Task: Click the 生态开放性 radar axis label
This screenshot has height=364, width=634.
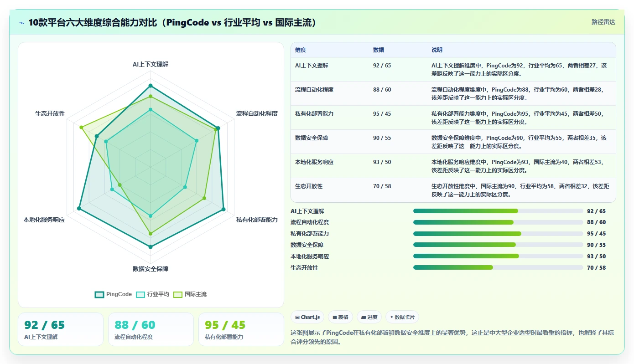Action: [50, 113]
